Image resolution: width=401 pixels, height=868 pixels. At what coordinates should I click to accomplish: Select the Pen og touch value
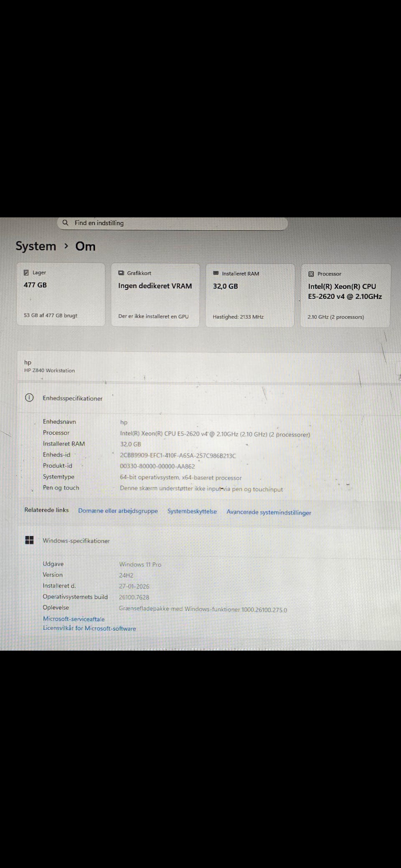coord(201,489)
